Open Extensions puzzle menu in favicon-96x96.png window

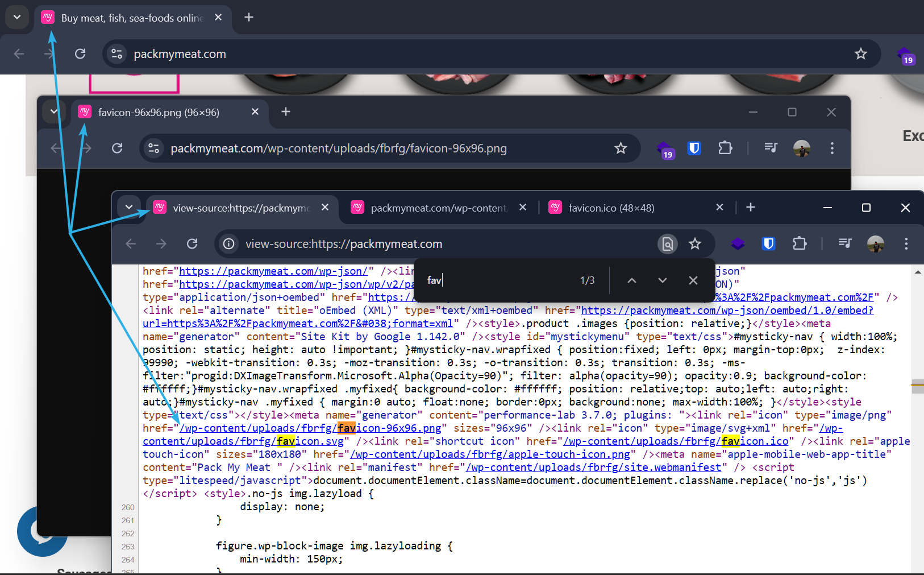[725, 148]
